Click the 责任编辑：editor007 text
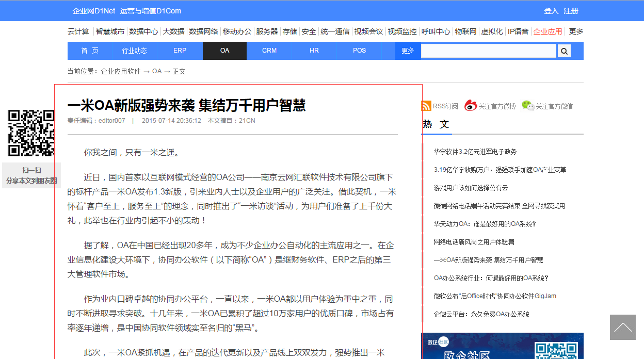The image size is (644, 359). 96,121
